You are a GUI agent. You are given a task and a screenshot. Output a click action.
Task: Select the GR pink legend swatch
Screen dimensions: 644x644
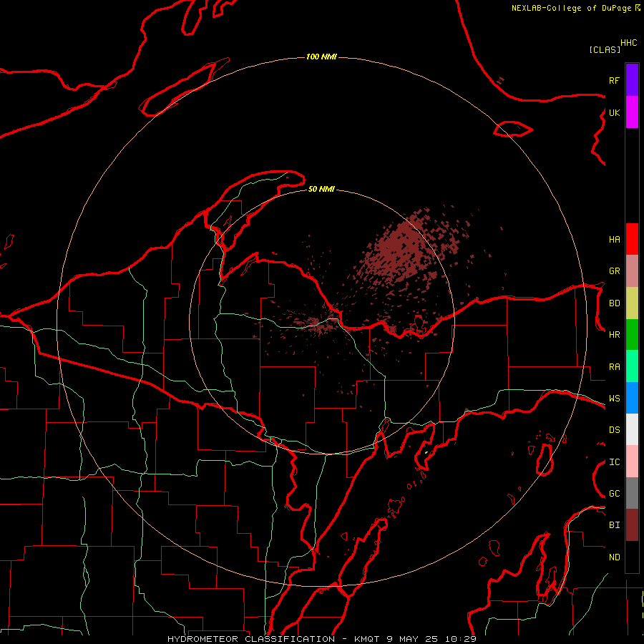click(632, 271)
